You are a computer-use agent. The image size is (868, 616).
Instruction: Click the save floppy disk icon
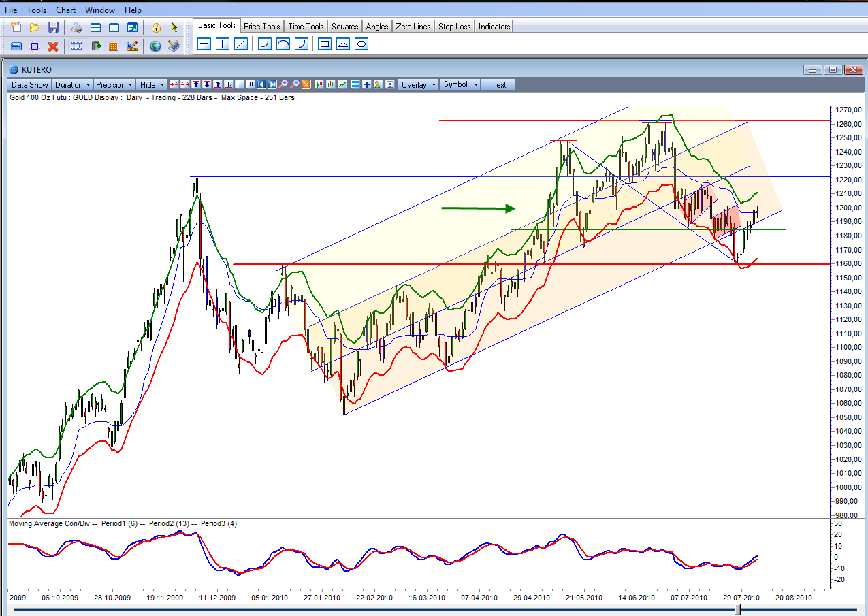click(x=53, y=27)
